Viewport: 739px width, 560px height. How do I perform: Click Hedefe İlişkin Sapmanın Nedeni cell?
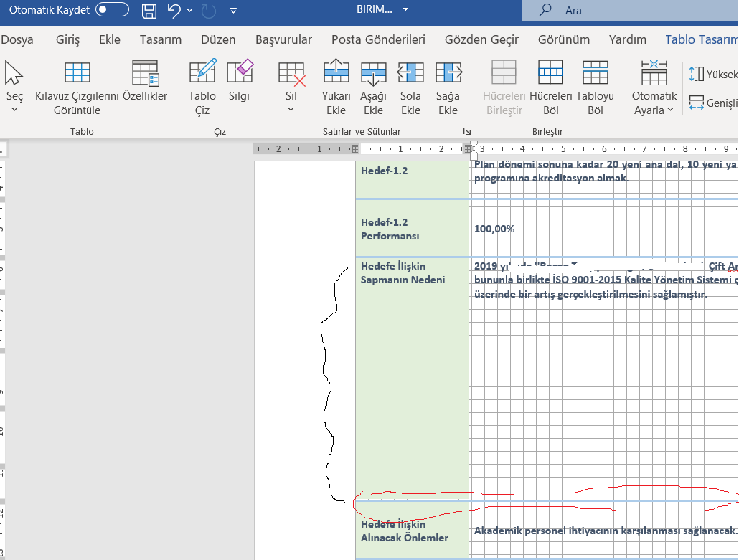[413, 378]
